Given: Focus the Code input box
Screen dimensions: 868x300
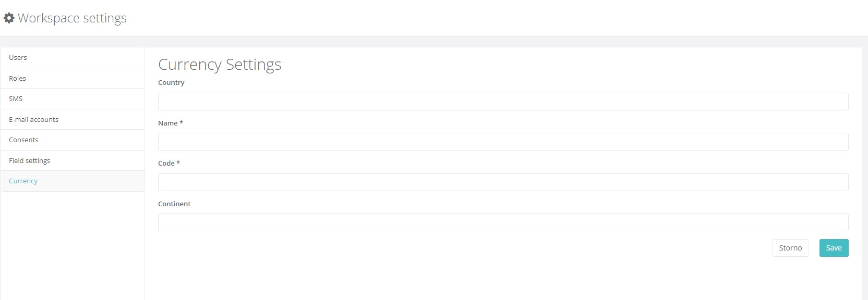Looking at the screenshot, I should pyautogui.click(x=503, y=182).
